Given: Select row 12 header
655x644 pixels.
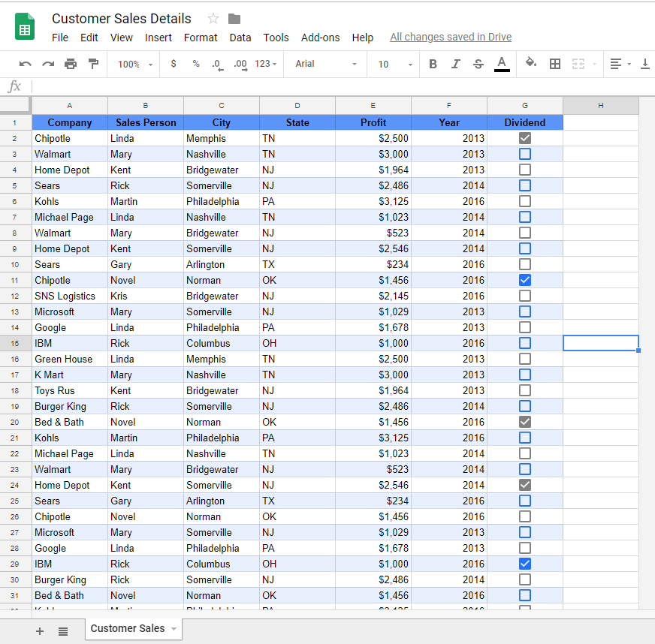Looking at the screenshot, I should (15, 296).
